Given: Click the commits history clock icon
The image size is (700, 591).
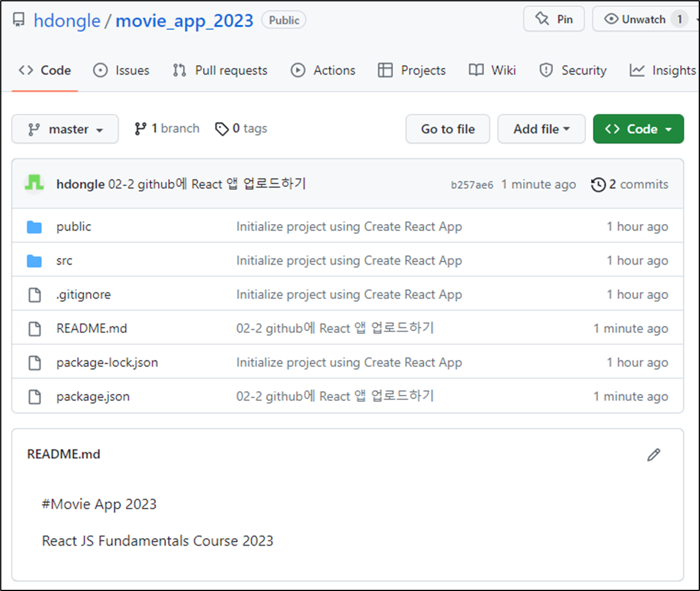Looking at the screenshot, I should click(598, 184).
